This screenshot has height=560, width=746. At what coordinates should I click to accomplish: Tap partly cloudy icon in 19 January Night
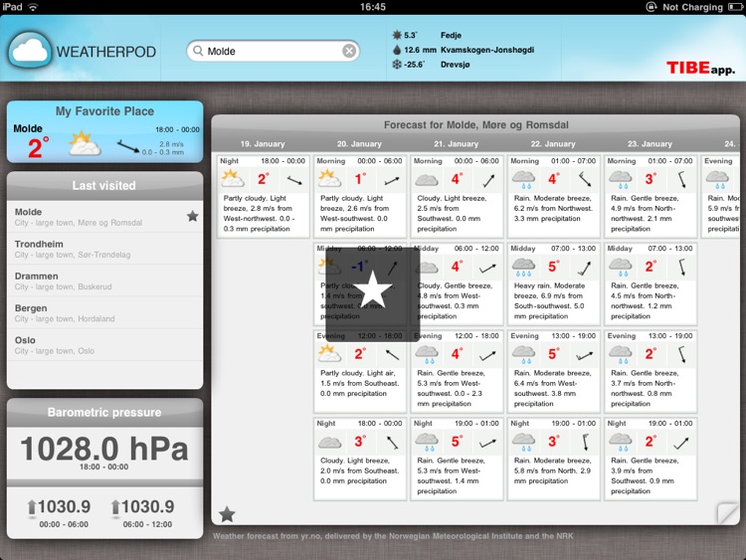(x=233, y=179)
